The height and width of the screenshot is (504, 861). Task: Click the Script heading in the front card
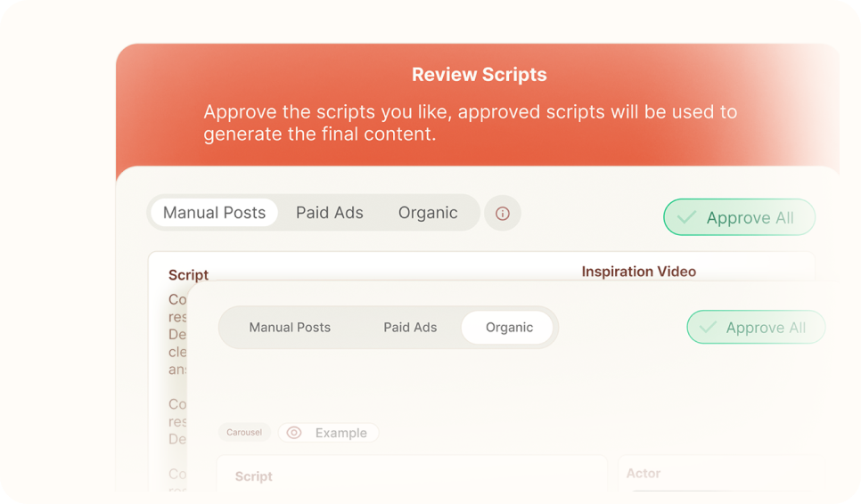coord(254,476)
